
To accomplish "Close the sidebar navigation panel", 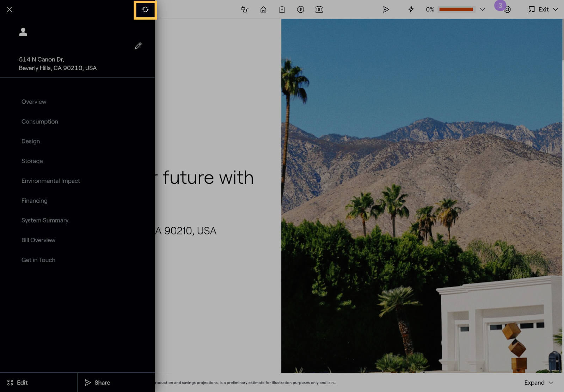I will tap(10, 10).
